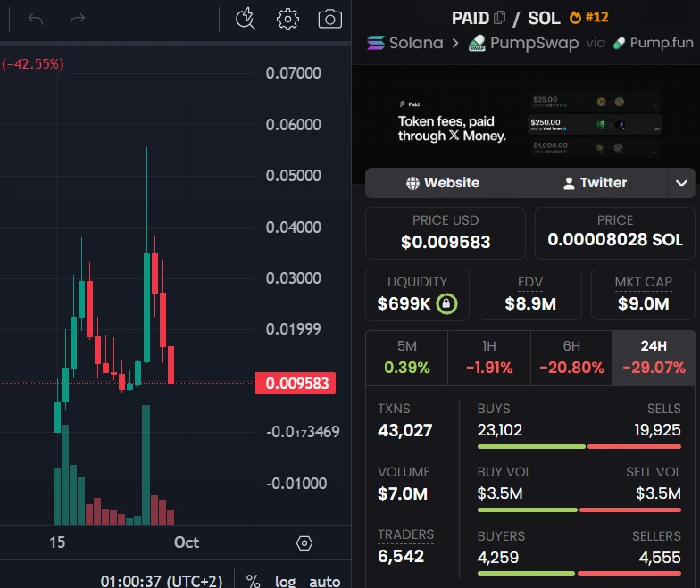Click the FDV $8.9M box

click(530, 294)
